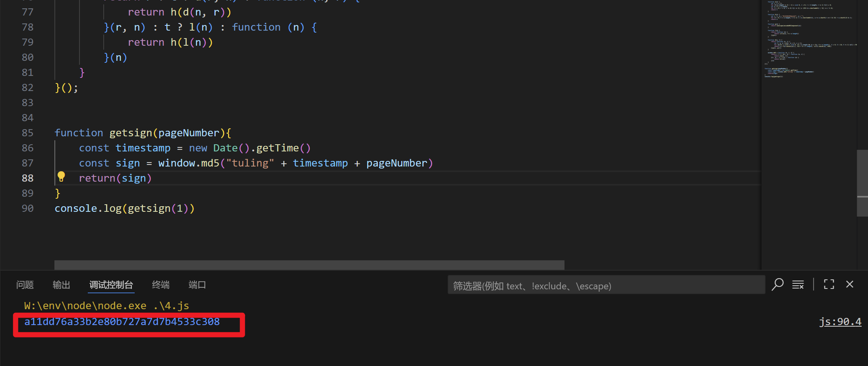Open the 问题 (Problems) tab

point(25,285)
